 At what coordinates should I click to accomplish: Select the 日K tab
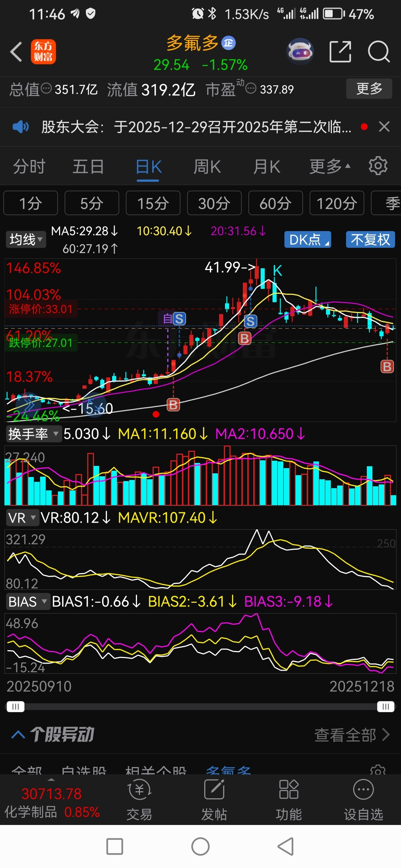(x=148, y=166)
